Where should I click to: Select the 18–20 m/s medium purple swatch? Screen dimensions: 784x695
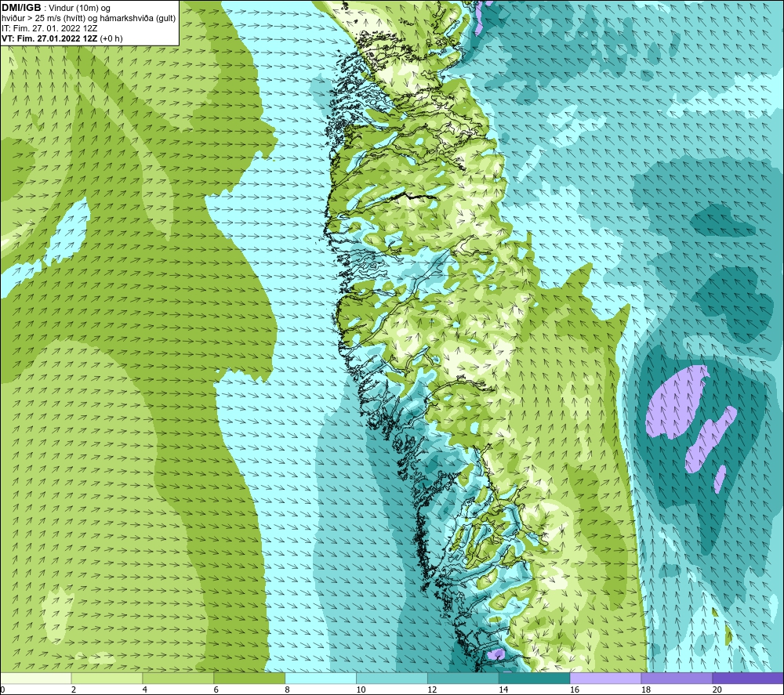pos(677,678)
